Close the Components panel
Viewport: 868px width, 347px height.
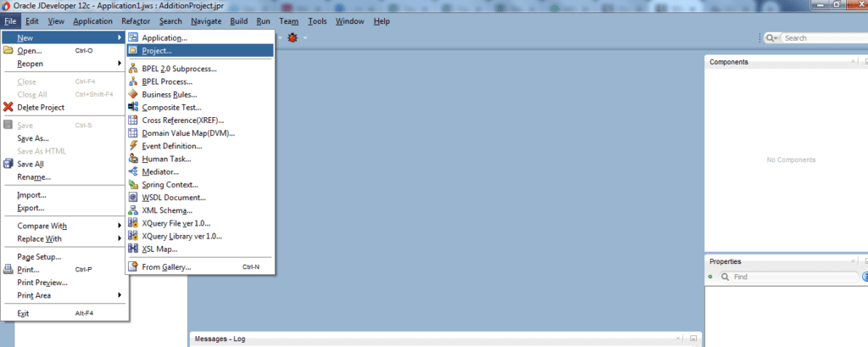point(852,62)
